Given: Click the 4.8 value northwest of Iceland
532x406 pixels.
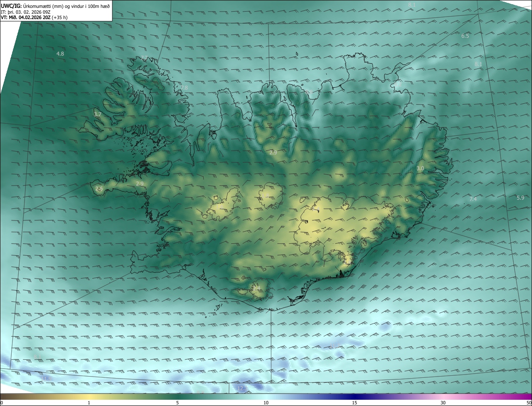Looking at the screenshot, I should [60, 54].
